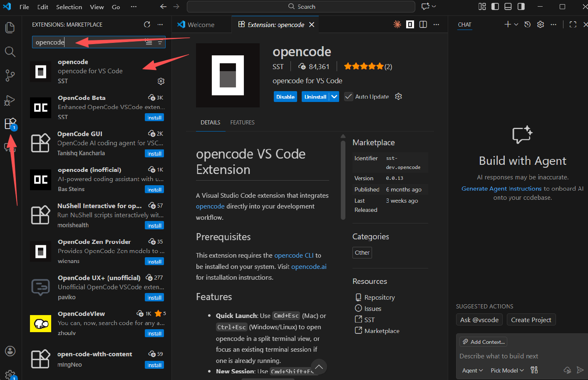
Task: Click the extension details scrollbar
Action: [x=343, y=180]
